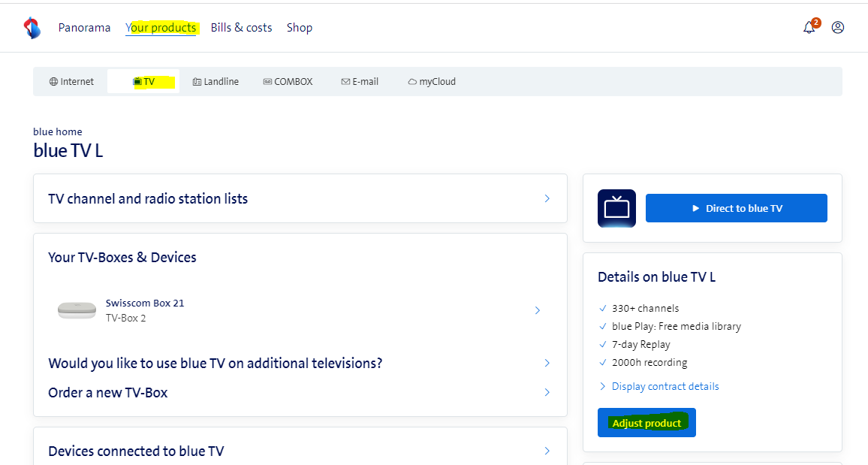Expand Devices connected to blue TV

(300, 451)
